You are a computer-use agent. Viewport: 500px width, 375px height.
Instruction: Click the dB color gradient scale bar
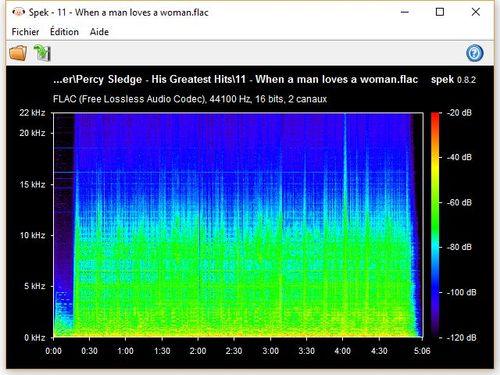point(435,225)
